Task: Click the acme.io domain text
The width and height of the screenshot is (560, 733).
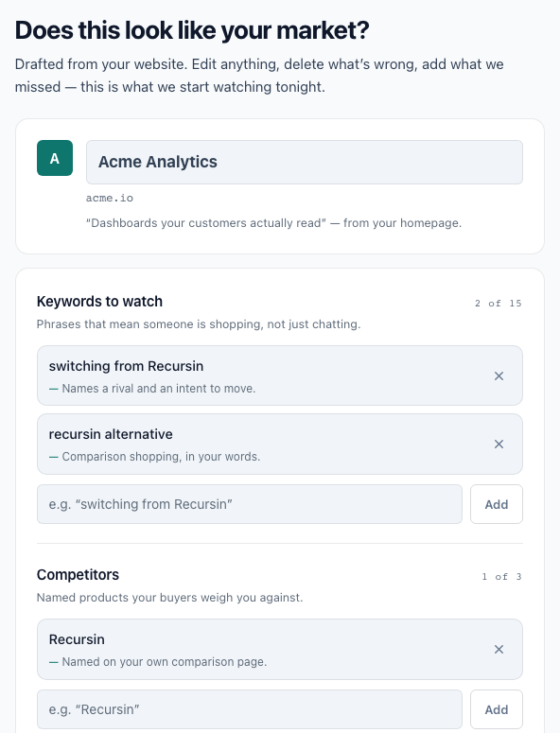Action: point(110,199)
